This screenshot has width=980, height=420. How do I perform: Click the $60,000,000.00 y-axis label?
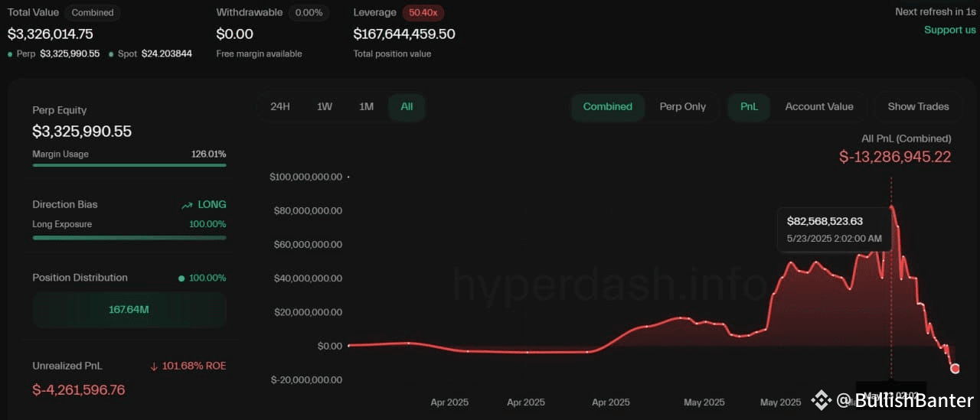[x=308, y=244]
